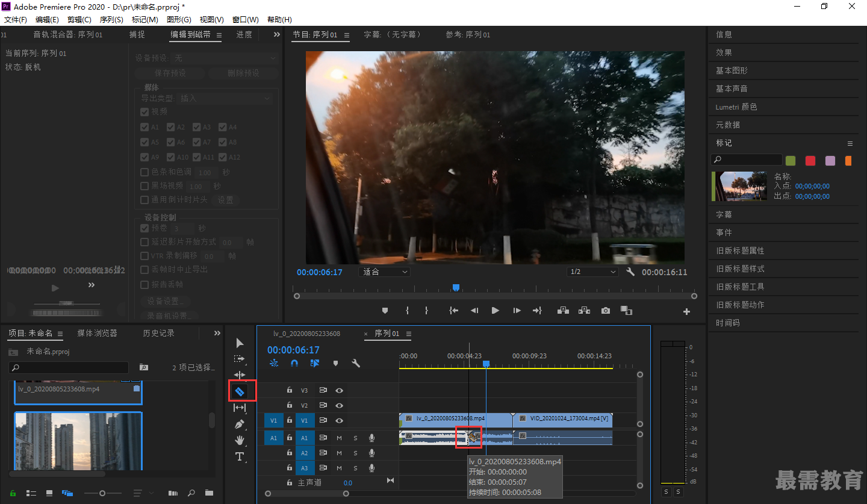Toggle the project writable green lock
867x504 pixels.
coord(13,493)
